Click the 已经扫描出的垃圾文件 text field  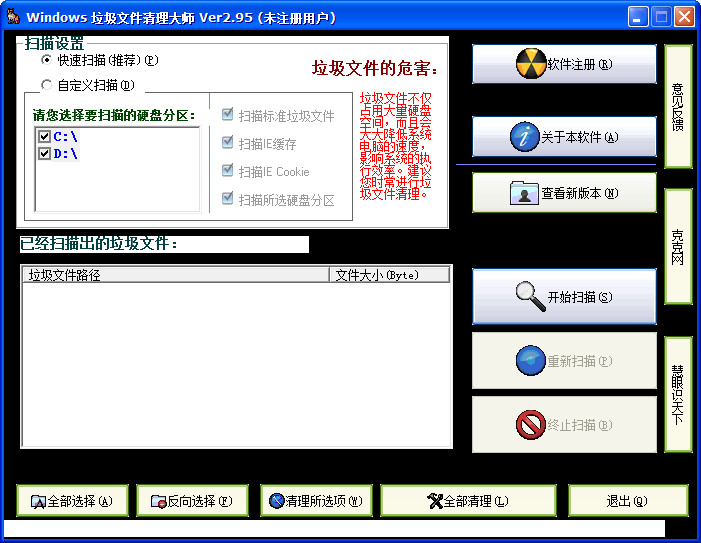click(164, 244)
